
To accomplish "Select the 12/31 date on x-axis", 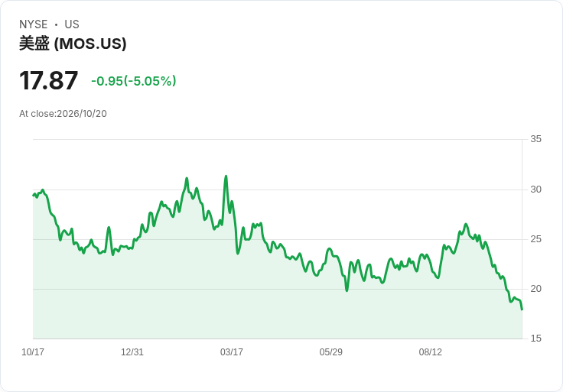I will (132, 352).
